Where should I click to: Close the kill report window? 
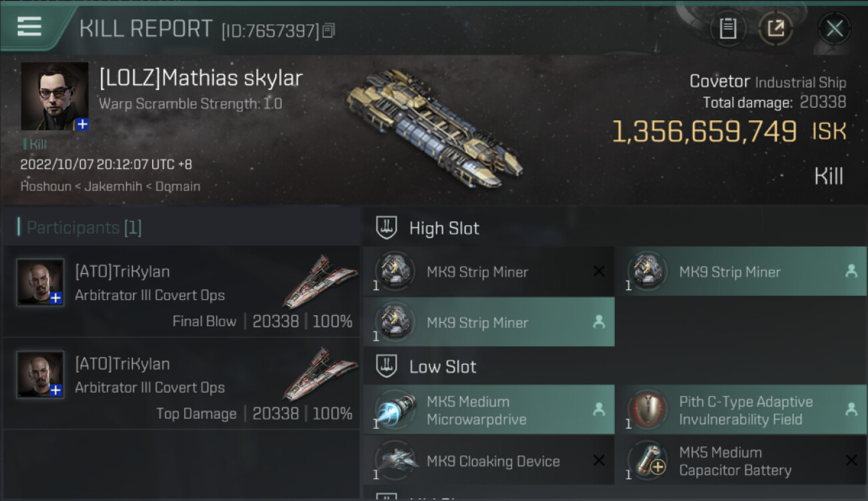tap(834, 29)
